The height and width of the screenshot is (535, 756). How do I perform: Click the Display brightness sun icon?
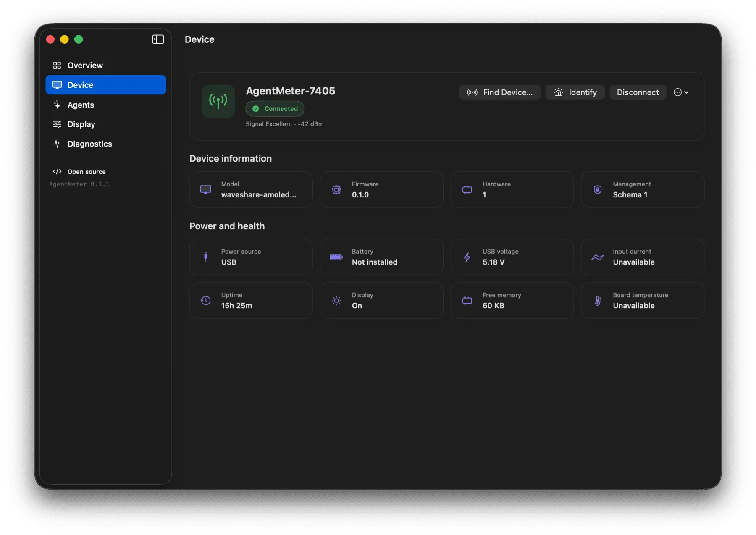pyautogui.click(x=336, y=301)
